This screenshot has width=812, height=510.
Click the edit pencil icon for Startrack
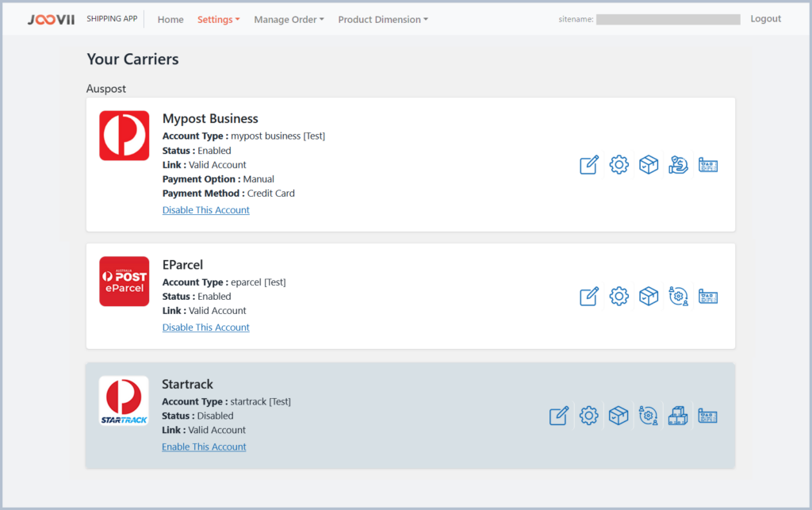click(559, 416)
